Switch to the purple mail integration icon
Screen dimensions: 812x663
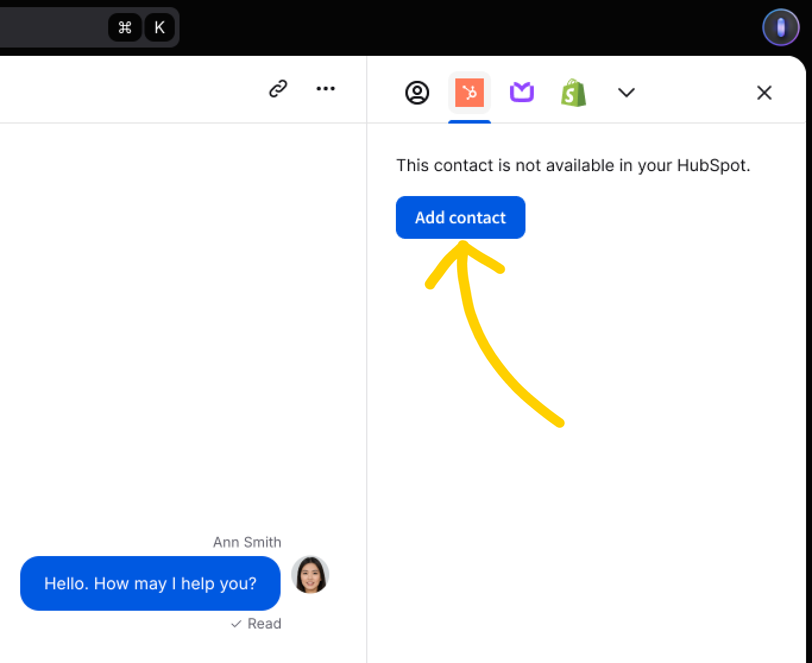(522, 93)
